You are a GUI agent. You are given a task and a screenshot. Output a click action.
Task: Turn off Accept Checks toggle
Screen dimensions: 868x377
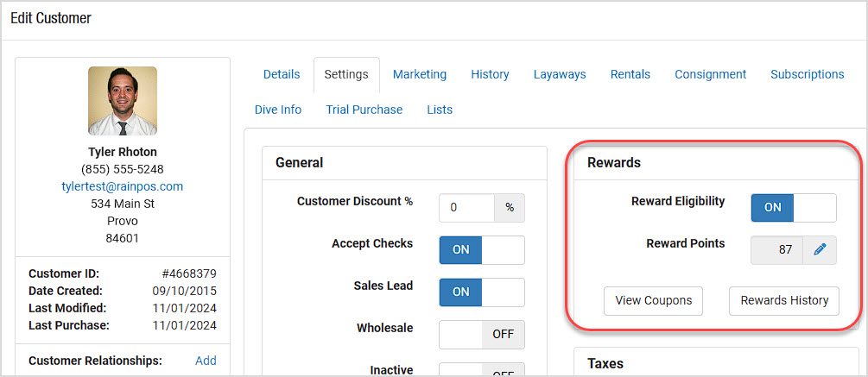click(x=482, y=250)
